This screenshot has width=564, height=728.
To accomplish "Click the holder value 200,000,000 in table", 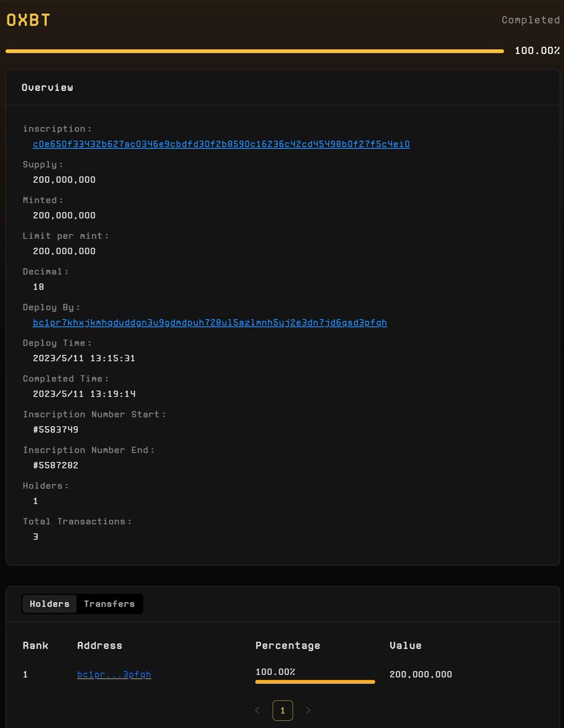I will [421, 675].
